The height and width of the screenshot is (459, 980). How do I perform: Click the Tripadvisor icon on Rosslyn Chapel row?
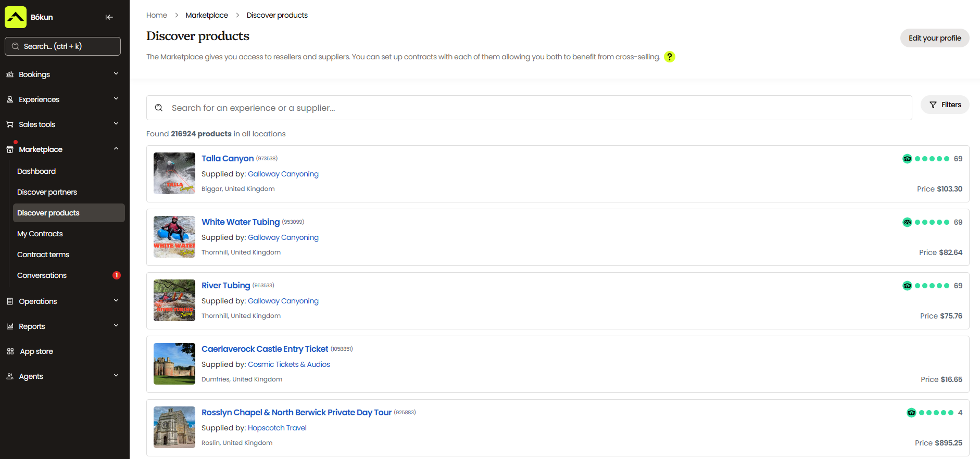pos(911,413)
